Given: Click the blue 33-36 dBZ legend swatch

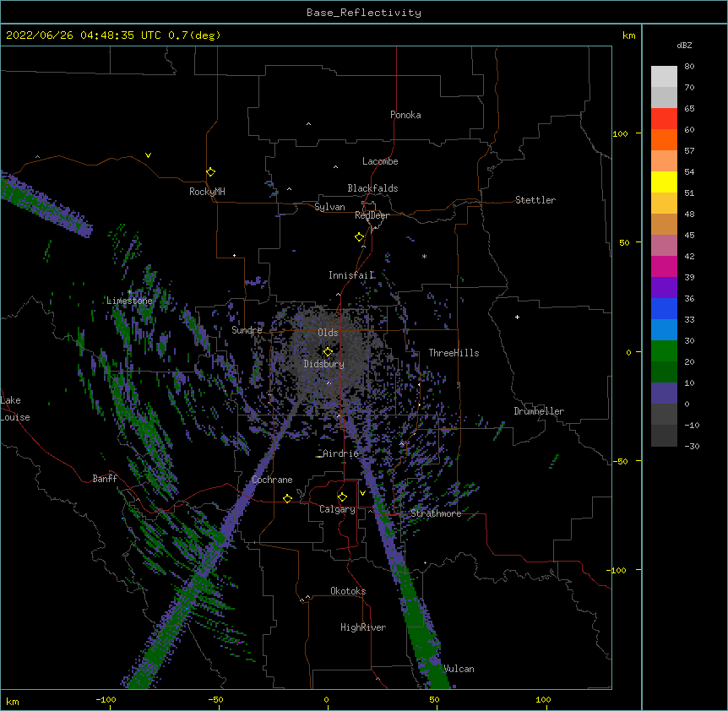Looking at the screenshot, I should click(664, 308).
